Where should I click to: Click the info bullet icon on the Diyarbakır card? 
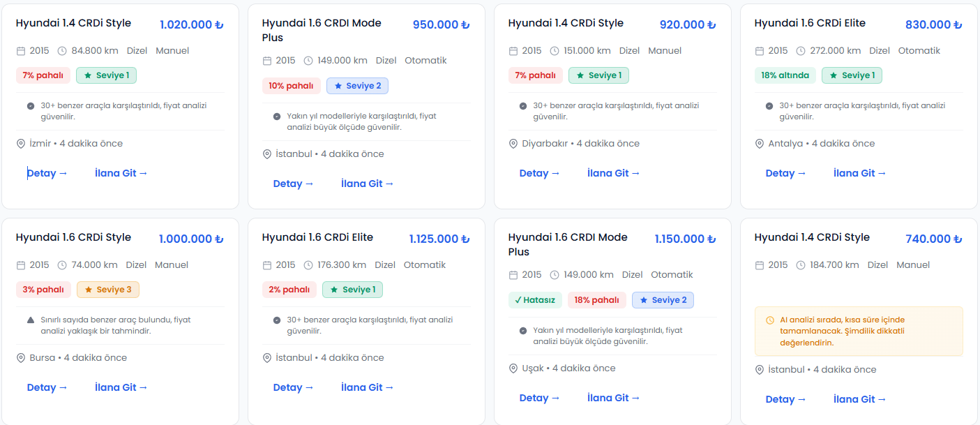coord(523,106)
